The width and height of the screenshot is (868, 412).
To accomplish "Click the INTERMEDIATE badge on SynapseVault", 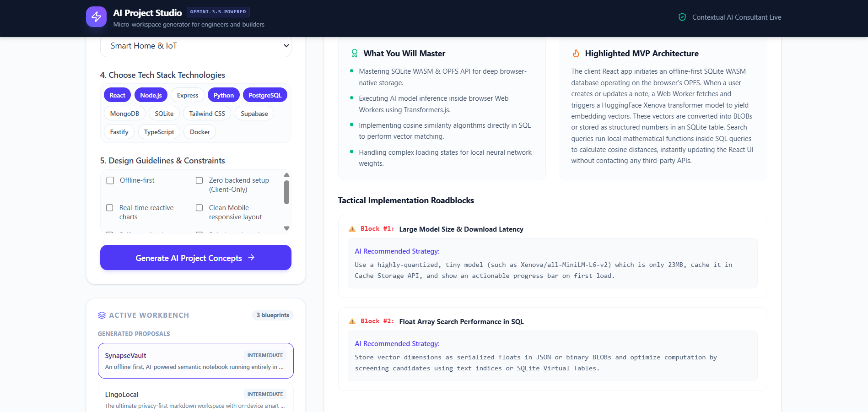I will [265, 355].
